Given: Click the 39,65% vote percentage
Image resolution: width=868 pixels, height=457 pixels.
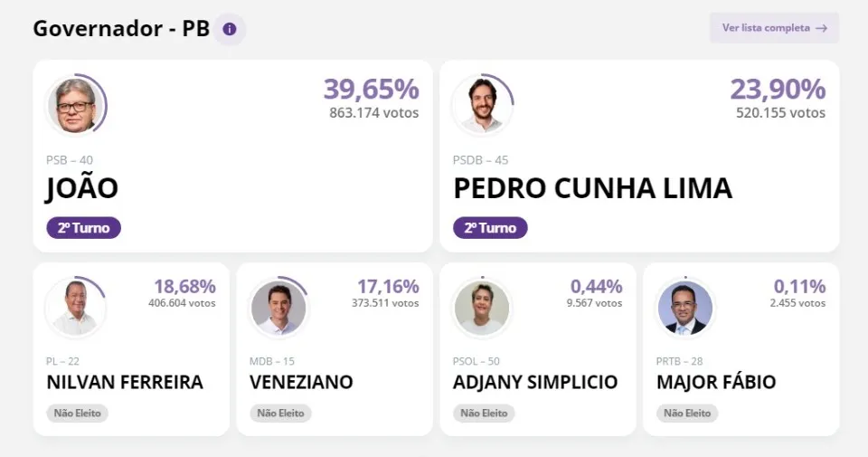Looking at the screenshot, I should 372,90.
